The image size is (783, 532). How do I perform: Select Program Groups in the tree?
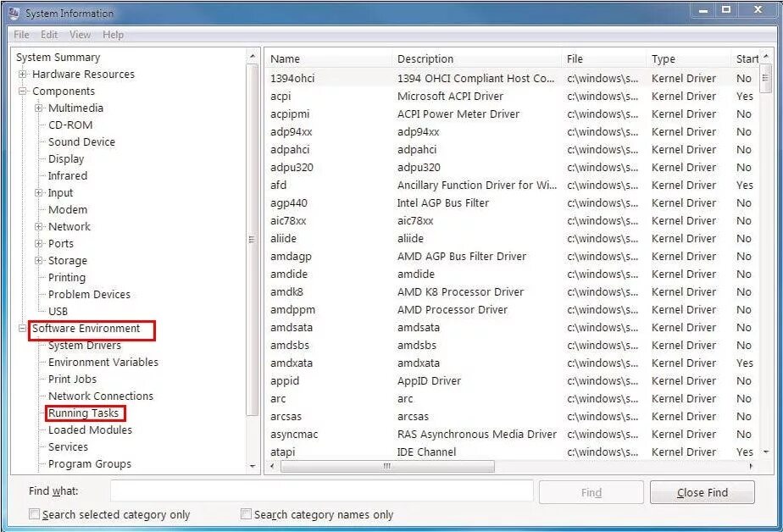[x=89, y=464]
